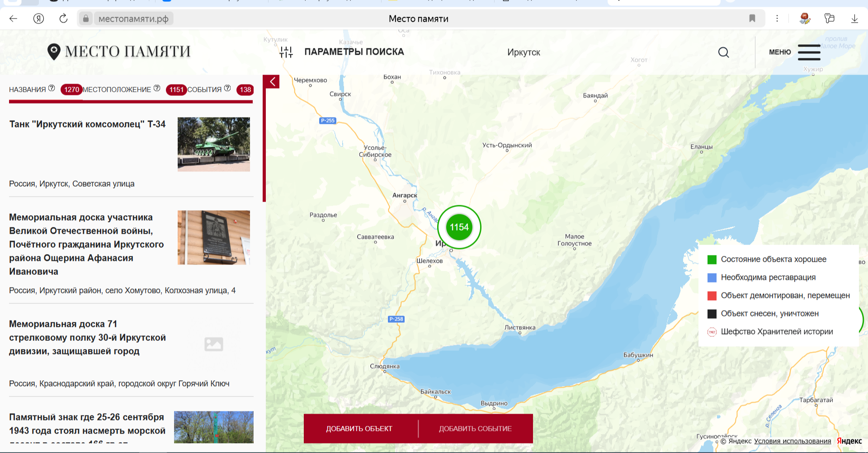The height and width of the screenshot is (453, 868).
Task: Click the search magnifier icon
Action: (x=723, y=52)
